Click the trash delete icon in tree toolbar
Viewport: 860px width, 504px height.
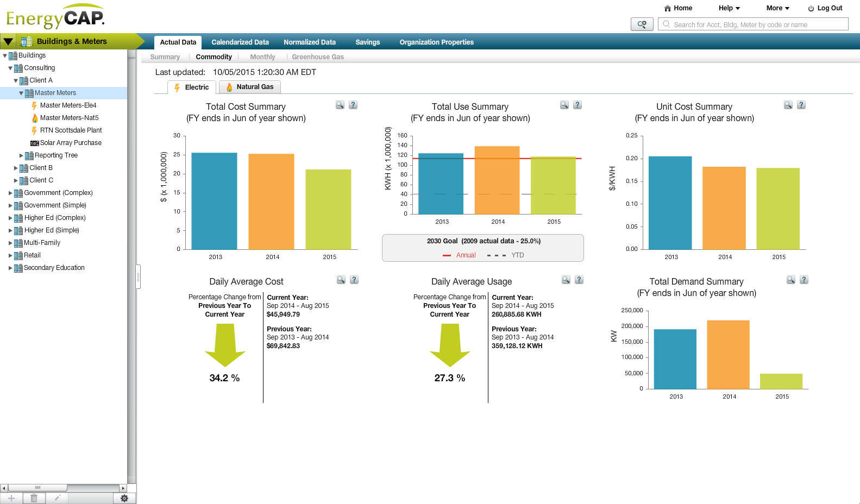click(x=34, y=498)
